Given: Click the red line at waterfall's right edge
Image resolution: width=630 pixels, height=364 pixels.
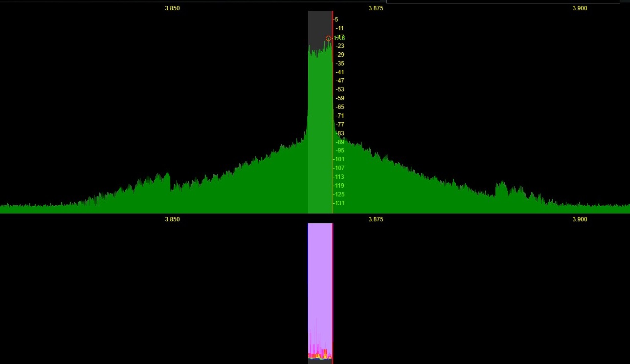Looking at the screenshot, I should (x=333, y=293).
